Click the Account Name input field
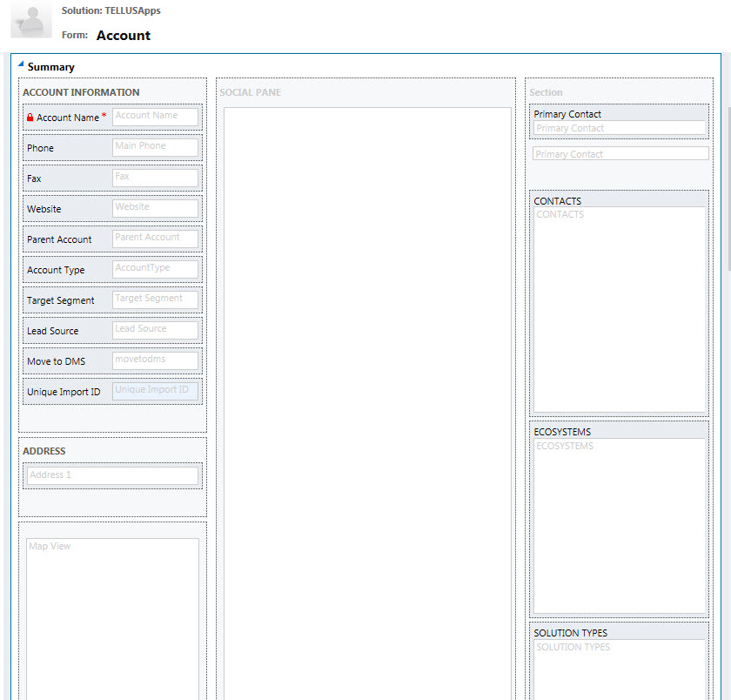Screen dimensions: 731x700 (x=156, y=117)
